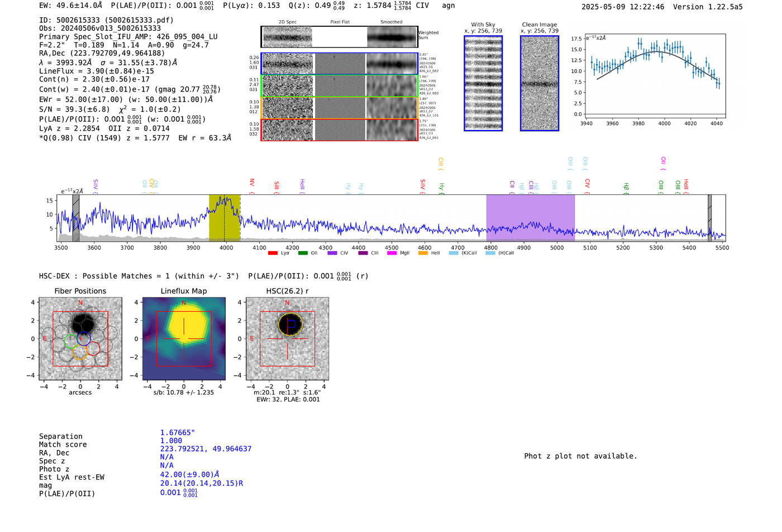Open the HSC(26.2) r image panel
This screenshot has height=532, width=782.
point(287,339)
